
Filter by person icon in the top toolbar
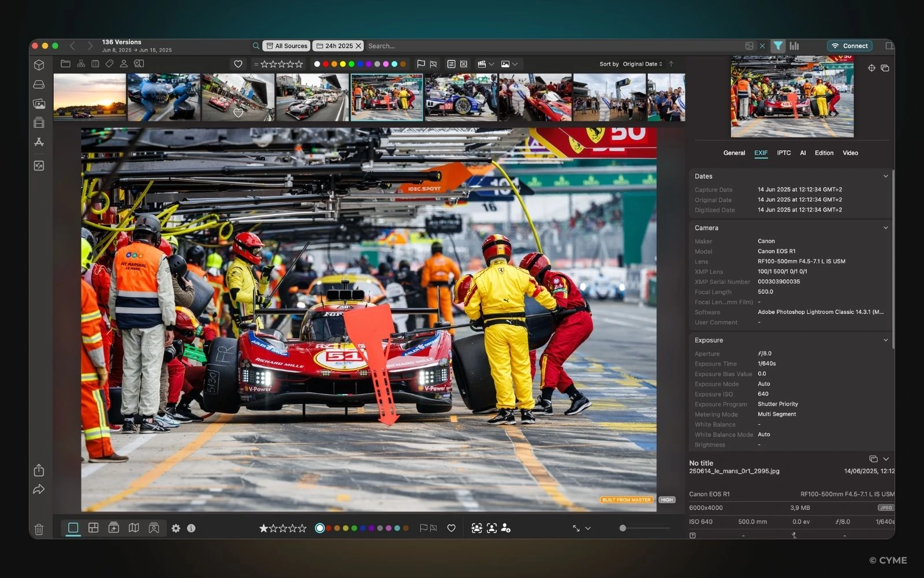[x=124, y=64]
